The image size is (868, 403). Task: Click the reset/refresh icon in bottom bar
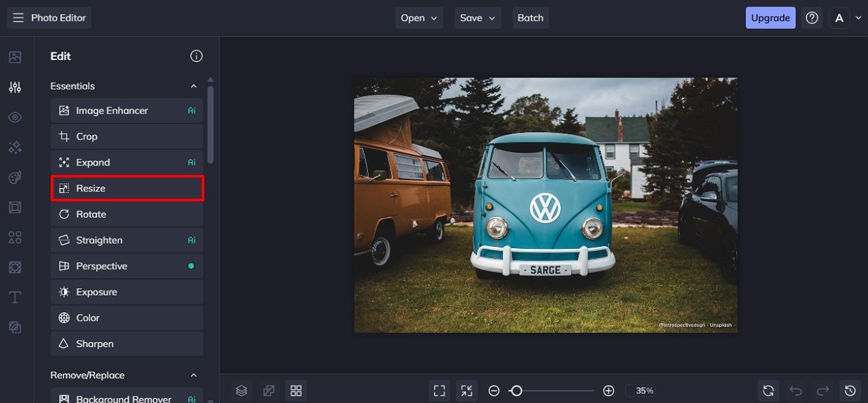coord(769,390)
